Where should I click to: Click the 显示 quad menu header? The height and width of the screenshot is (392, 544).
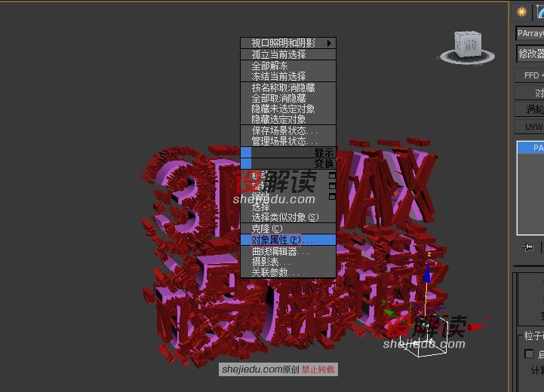coord(288,152)
